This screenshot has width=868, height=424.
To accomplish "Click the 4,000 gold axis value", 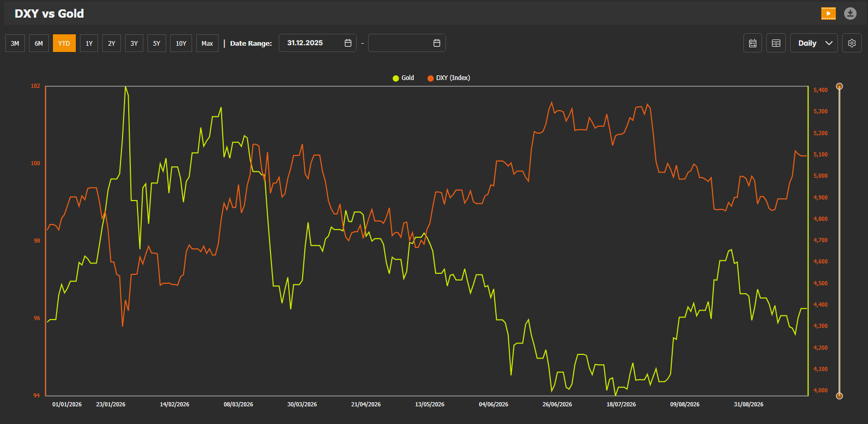I will click(821, 390).
